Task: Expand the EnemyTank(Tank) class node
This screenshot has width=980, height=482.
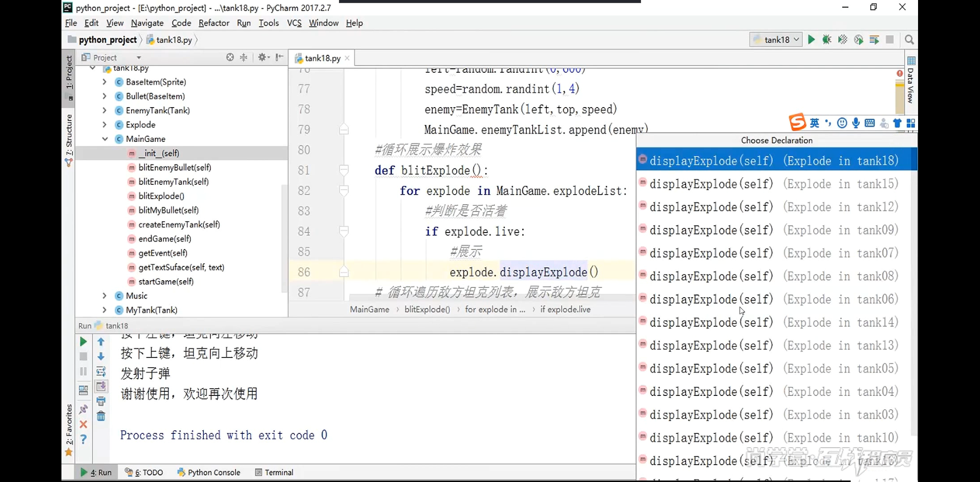Action: tap(104, 111)
